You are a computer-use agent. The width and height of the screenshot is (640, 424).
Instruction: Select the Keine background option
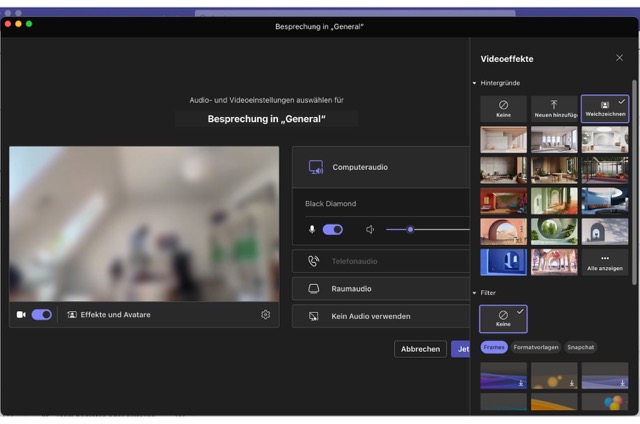pyautogui.click(x=503, y=109)
